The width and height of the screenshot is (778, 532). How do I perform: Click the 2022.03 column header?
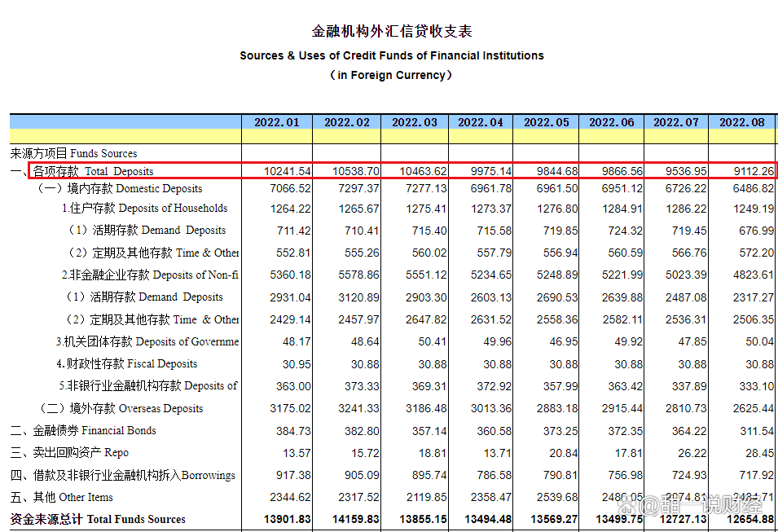pos(415,122)
